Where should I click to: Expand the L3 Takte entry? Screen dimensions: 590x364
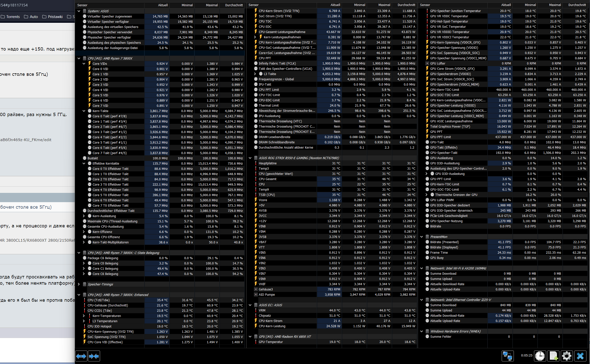click(x=255, y=74)
